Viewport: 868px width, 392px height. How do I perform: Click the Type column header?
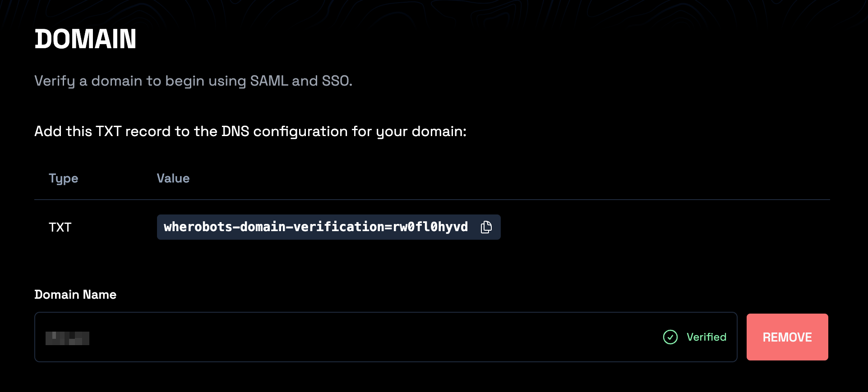[x=63, y=178]
